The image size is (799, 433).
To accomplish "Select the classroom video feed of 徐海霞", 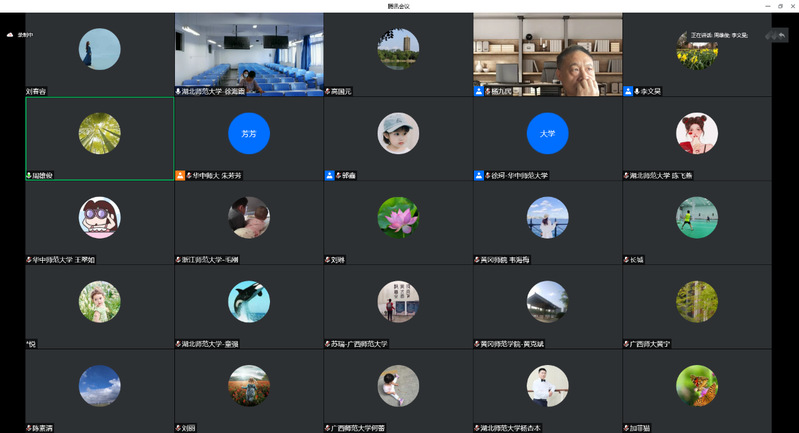I will click(248, 50).
